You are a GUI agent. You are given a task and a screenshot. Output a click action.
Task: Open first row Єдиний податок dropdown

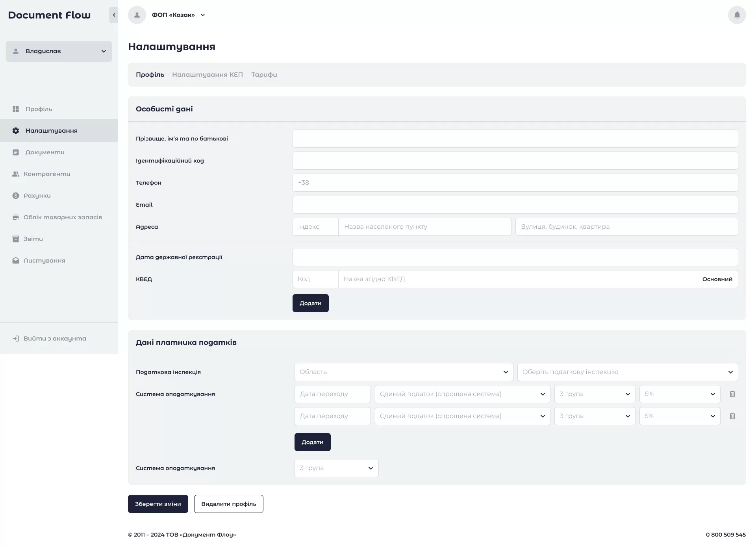pyautogui.click(x=462, y=394)
